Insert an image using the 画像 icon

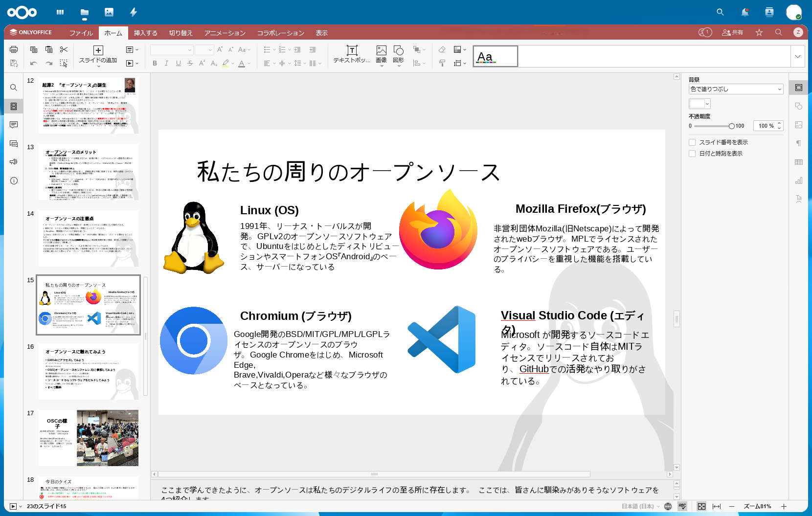coord(381,54)
